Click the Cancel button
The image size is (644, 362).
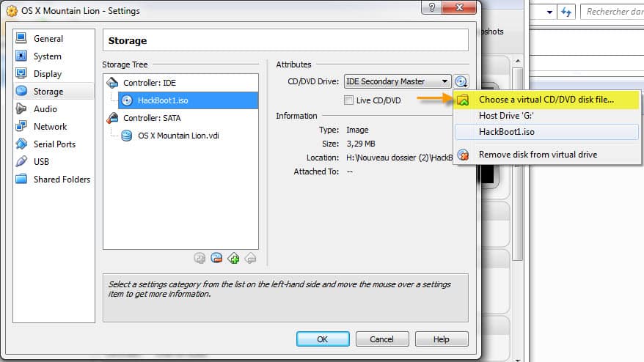(382, 339)
